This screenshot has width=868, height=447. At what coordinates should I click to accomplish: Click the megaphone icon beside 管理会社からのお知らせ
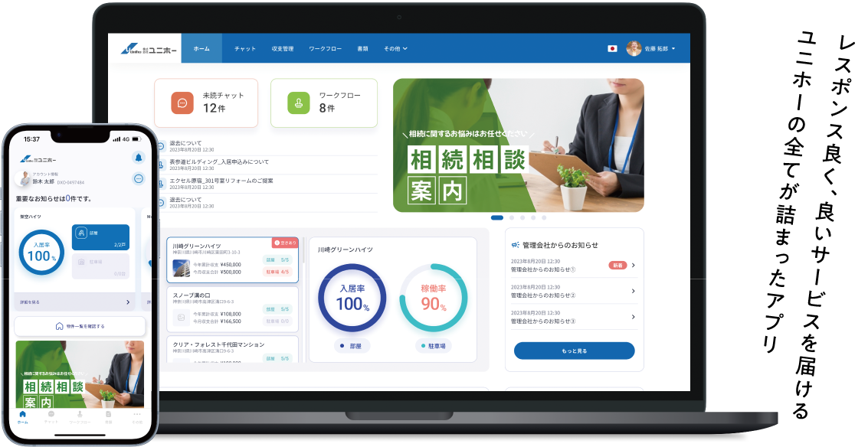tap(515, 245)
